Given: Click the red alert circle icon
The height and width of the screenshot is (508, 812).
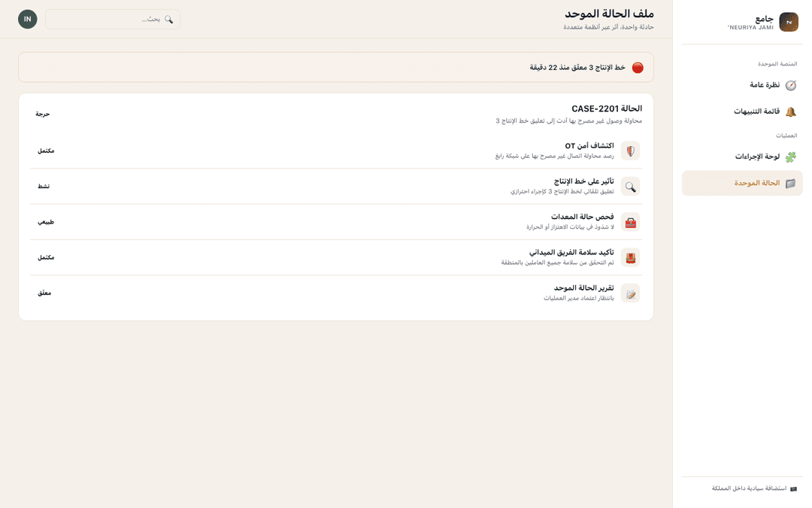Looking at the screenshot, I should [x=638, y=68].
